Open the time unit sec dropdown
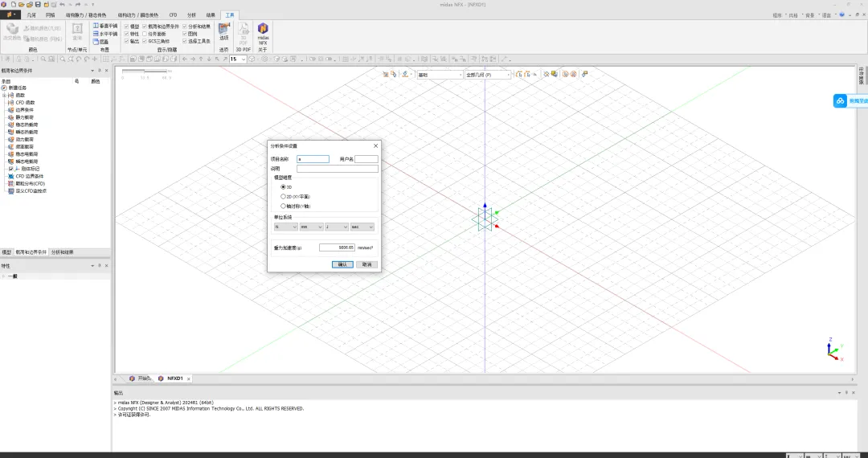The width and height of the screenshot is (868, 458). pos(362,227)
